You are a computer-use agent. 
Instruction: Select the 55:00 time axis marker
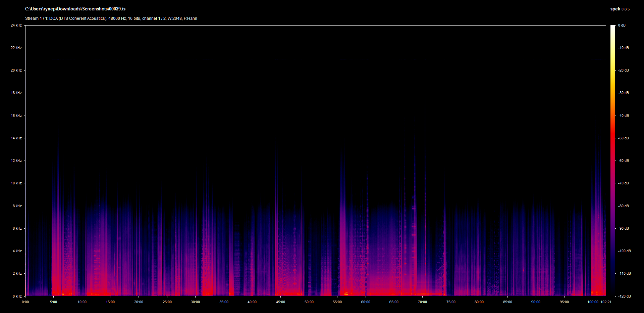pyautogui.click(x=337, y=302)
